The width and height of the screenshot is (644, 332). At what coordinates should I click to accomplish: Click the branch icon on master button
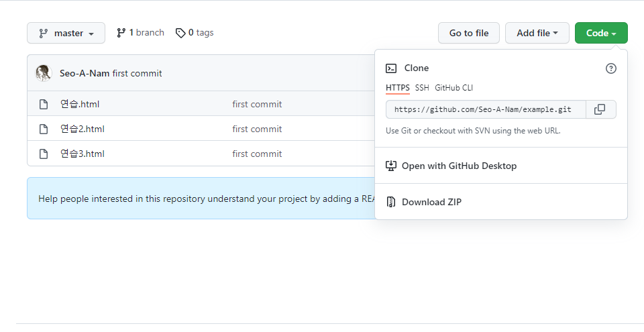43,34
